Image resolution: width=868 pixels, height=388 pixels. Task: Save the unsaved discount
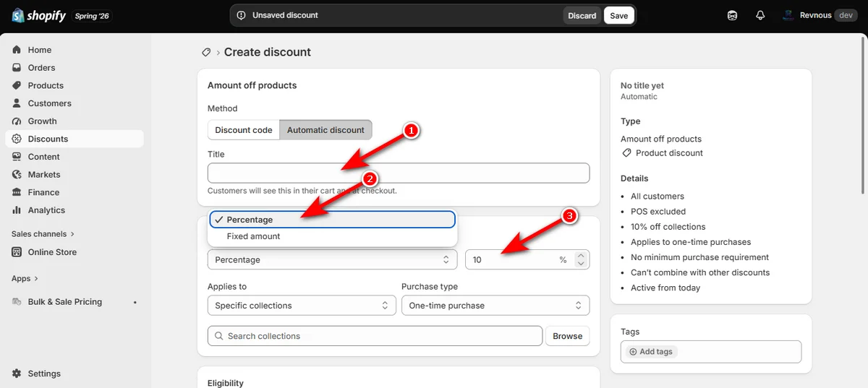coord(619,15)
